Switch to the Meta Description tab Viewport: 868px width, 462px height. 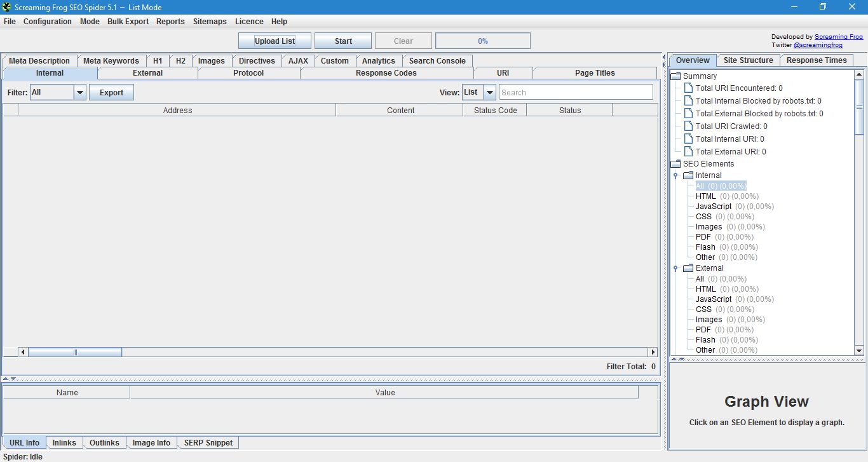click(39, 61)
